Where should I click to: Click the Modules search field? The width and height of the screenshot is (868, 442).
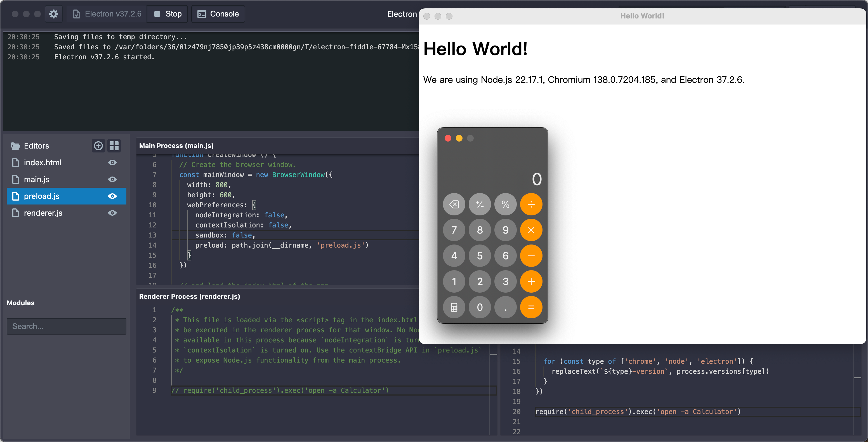pos(66,326)
